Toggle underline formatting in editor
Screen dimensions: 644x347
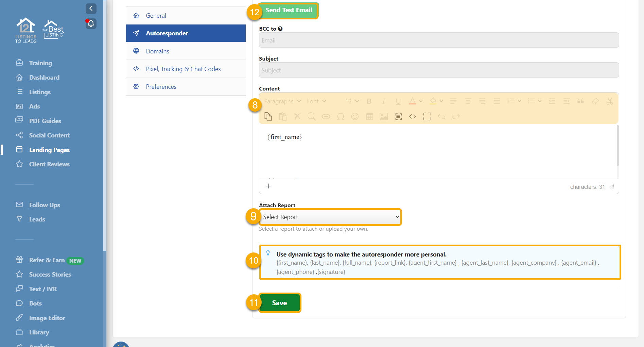point(398,101)
